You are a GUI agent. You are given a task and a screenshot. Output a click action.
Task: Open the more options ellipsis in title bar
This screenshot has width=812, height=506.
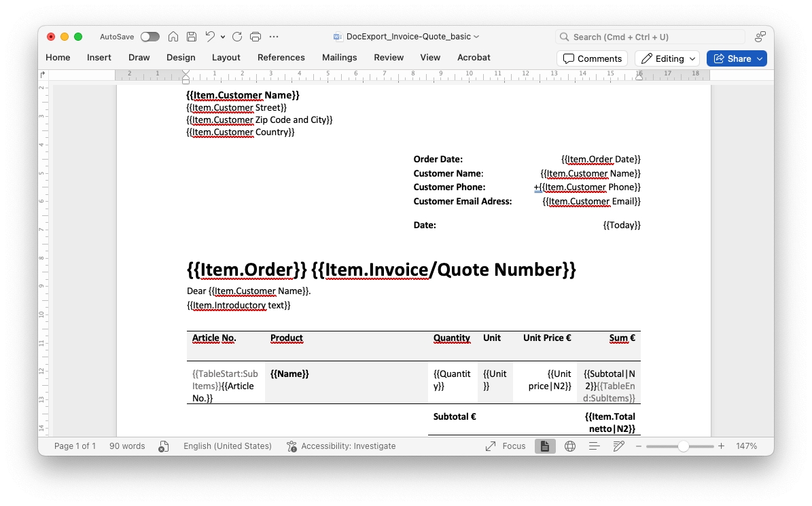[x=274, y=37]
